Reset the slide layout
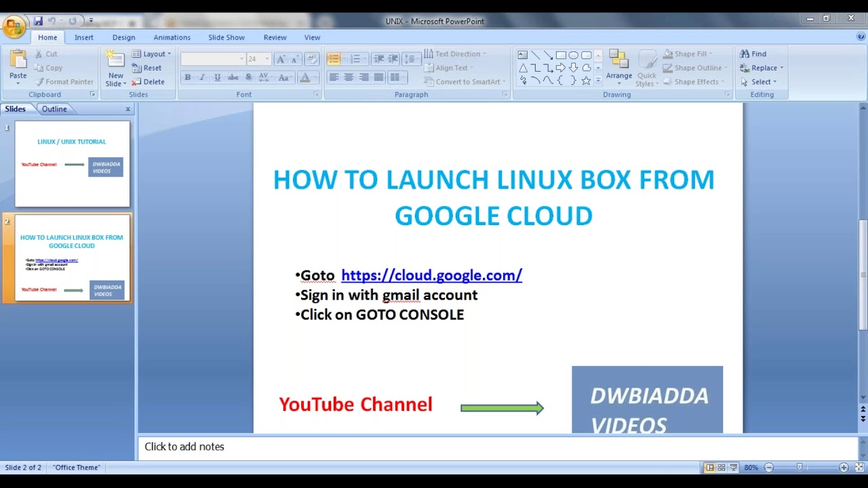 tap(147, 68)
